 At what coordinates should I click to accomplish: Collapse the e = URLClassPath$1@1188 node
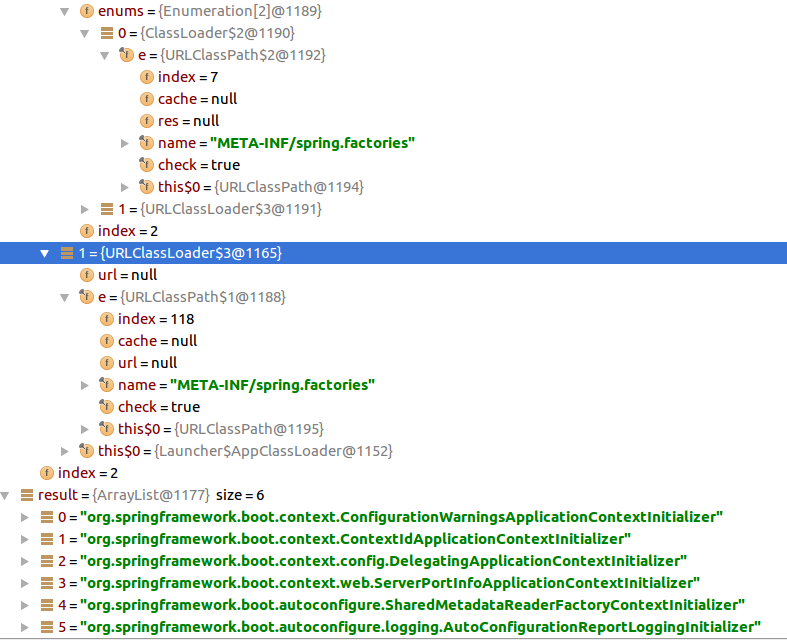click(65, 297)
